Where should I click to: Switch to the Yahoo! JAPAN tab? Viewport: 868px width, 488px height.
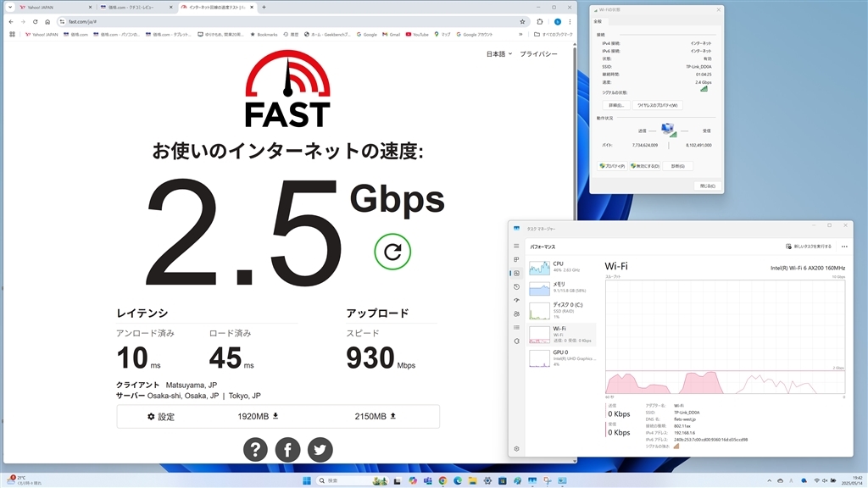click(x=54, y=7)
